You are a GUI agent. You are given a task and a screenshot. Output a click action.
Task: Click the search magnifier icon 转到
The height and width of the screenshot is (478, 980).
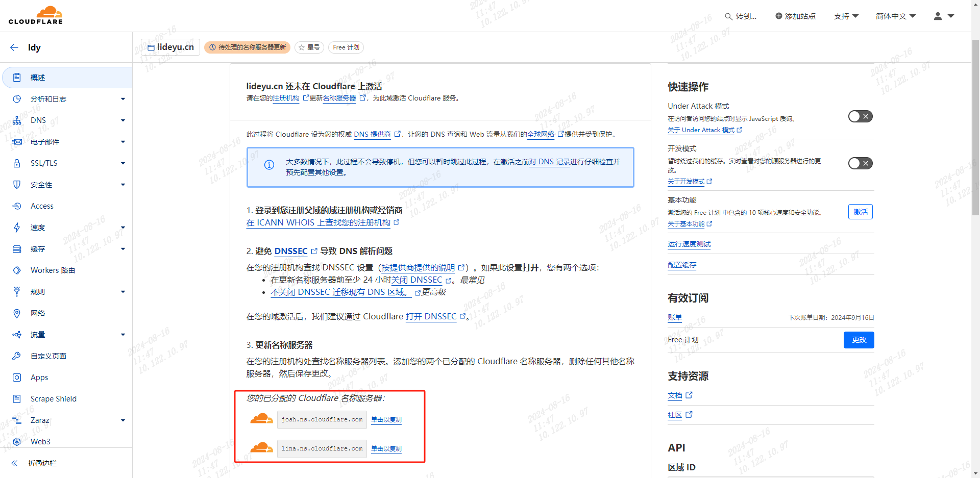tap(728, 16)
